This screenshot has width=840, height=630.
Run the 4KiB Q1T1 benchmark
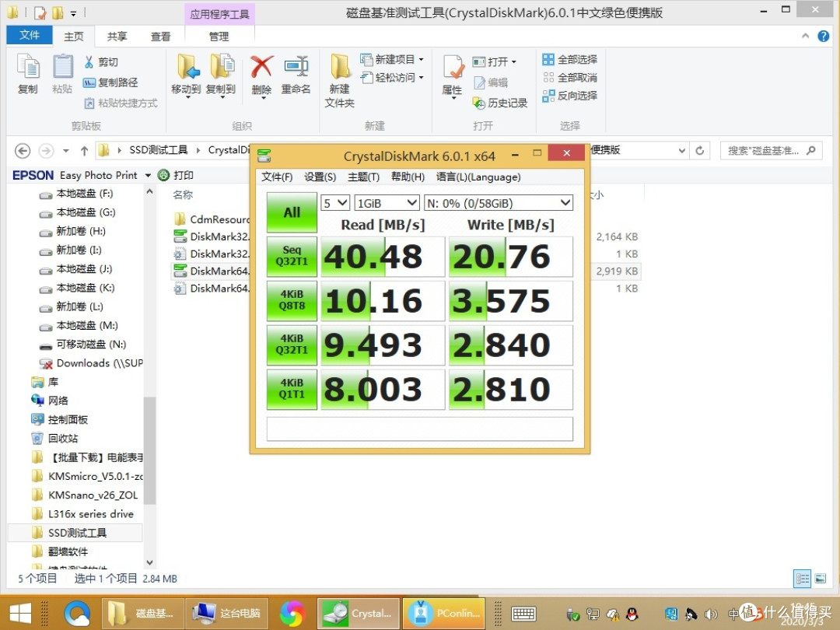[292, 389]
